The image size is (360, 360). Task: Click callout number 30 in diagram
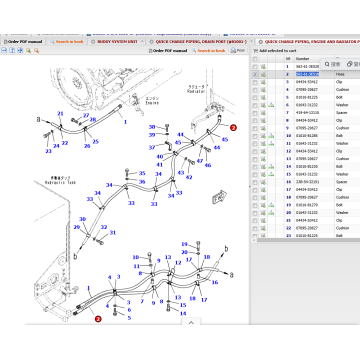[x=82, y=219]
